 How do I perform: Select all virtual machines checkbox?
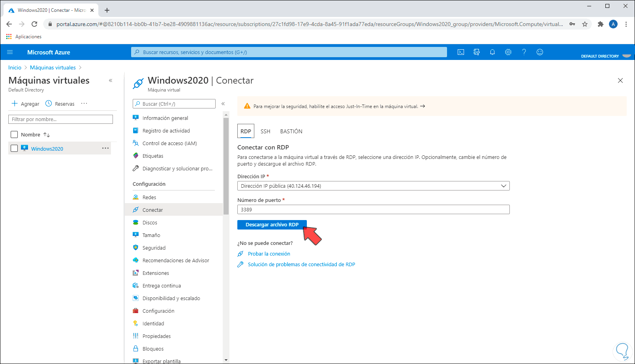point(14,134)
